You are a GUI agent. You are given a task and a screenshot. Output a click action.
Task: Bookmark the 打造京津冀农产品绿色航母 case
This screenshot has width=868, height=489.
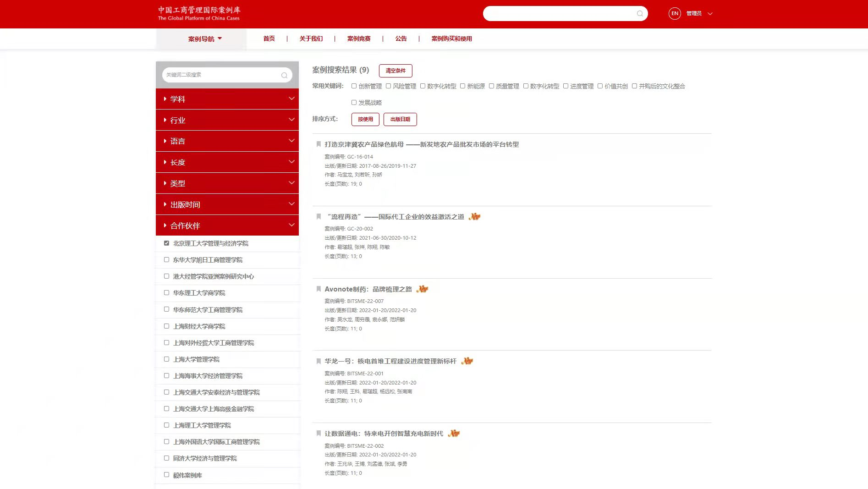coord(319,144)
